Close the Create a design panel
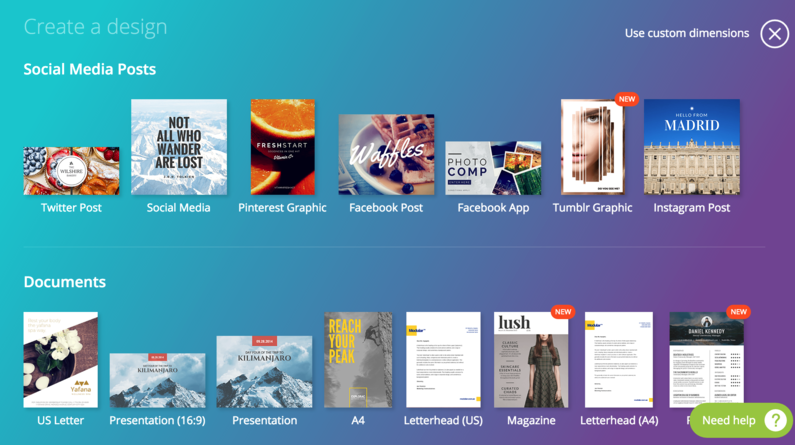795x445 pixels. [774, 34]
